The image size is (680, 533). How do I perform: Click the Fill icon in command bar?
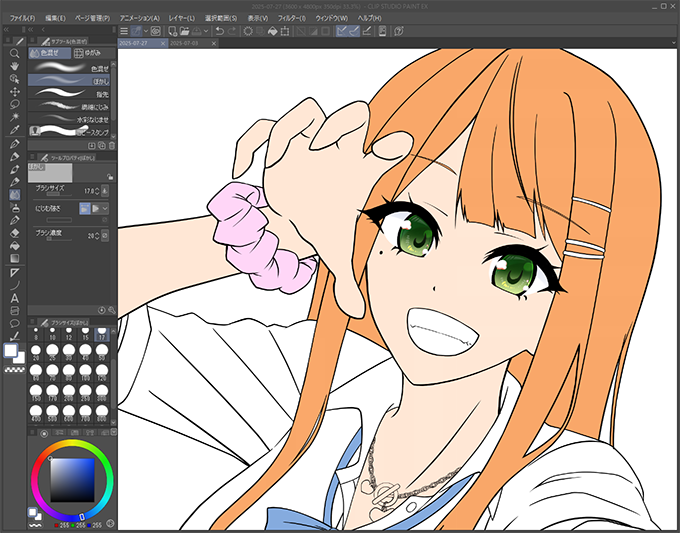[x=272, y=31]
